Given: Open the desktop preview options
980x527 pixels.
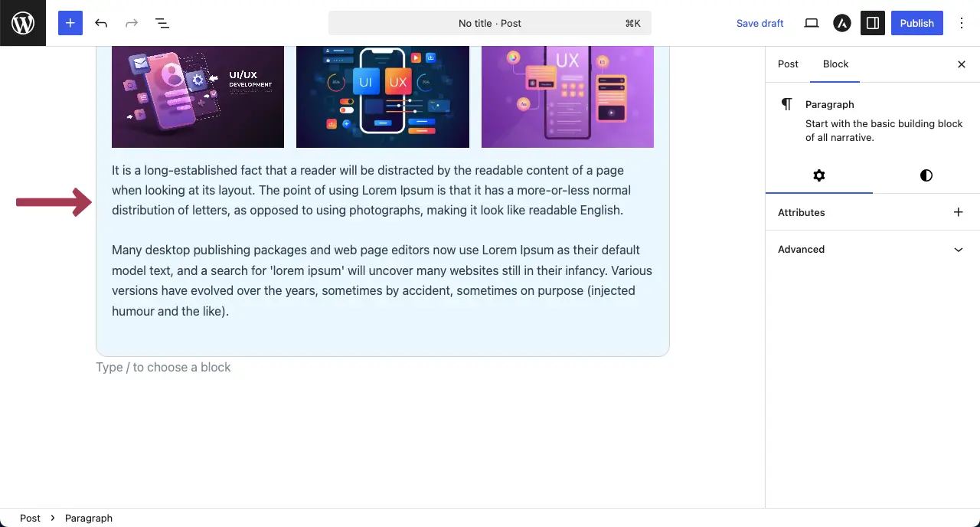Looking at the screenshot, I should pyautogui.click(x=812, y=23).
